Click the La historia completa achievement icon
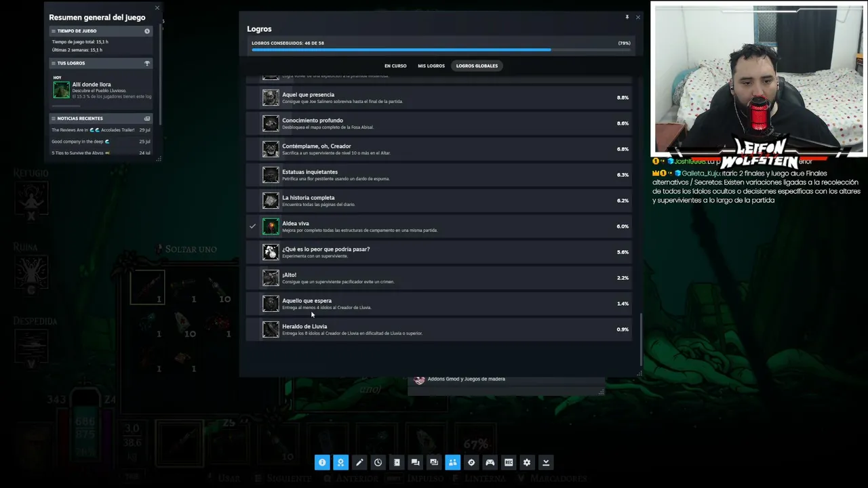 coord(271,201)
